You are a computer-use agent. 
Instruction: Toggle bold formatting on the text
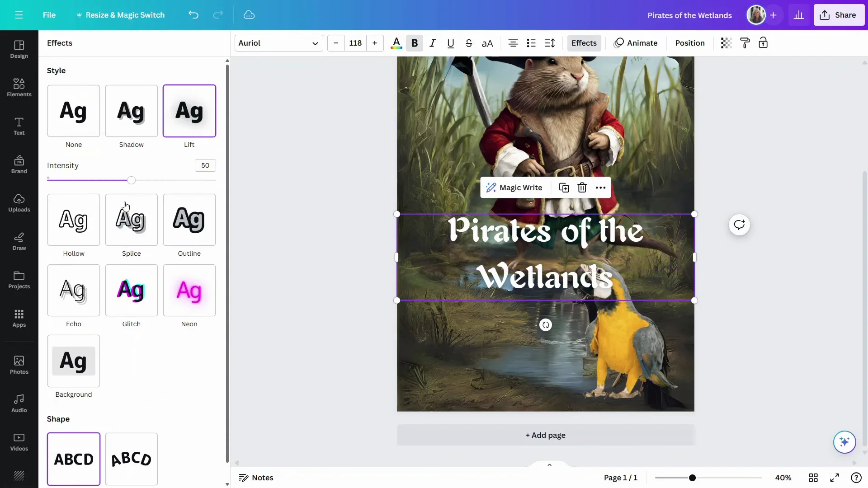[415, 43]
